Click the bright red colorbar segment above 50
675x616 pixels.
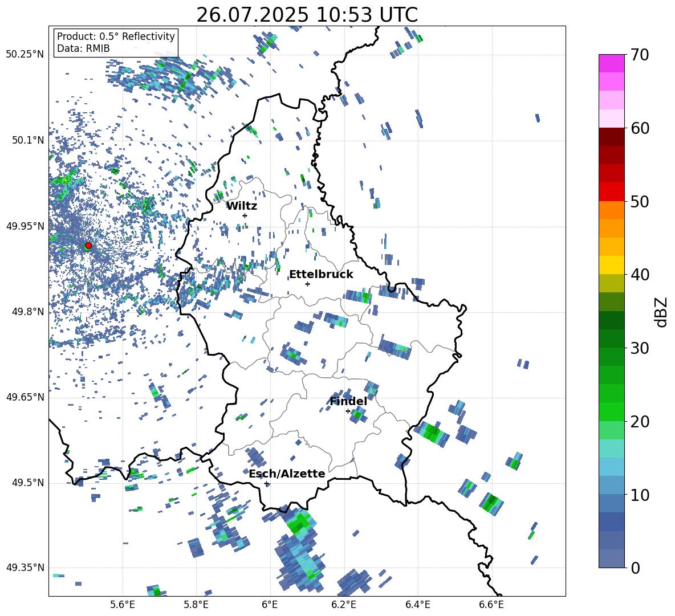[611, 192]
